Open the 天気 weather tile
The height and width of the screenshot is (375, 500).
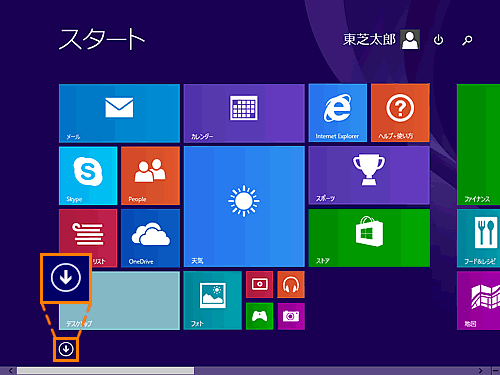point(244,207)
